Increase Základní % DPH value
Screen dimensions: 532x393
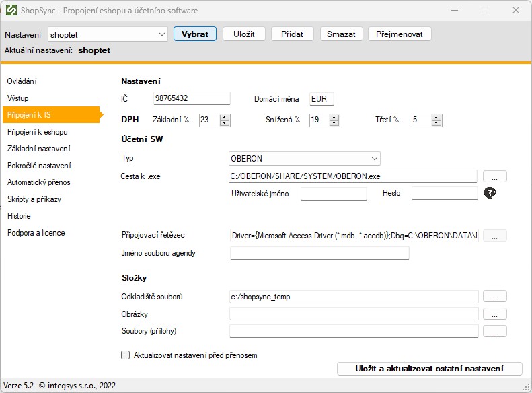[224, 117]
